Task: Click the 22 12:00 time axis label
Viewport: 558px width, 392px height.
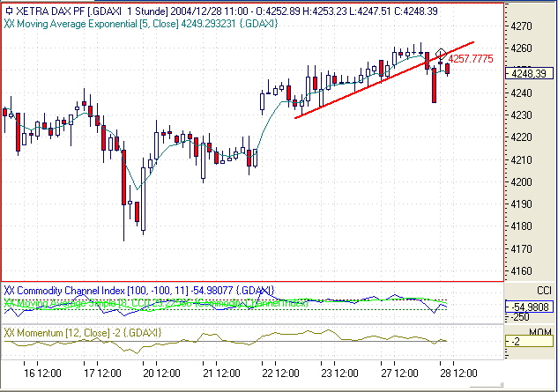Action: point(280,374)
